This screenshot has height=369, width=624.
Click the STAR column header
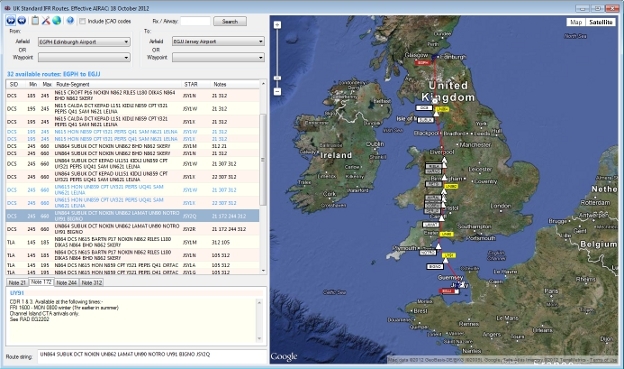[x=196, y=84]
